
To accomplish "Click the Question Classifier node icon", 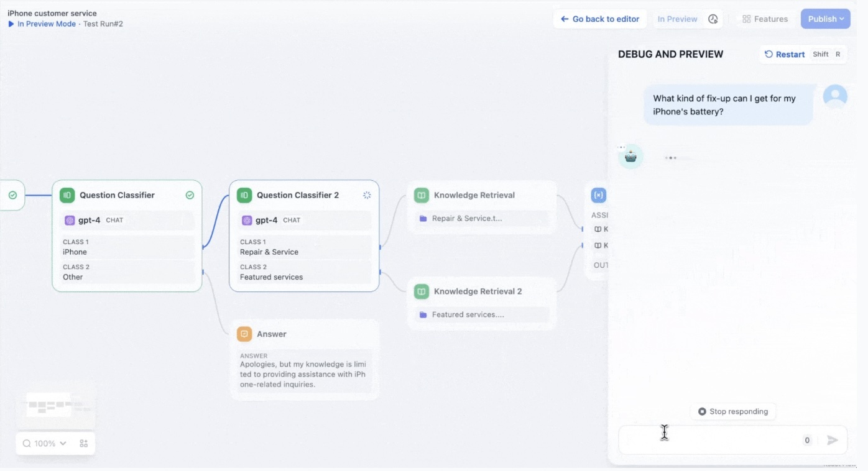I will (67, 195).
